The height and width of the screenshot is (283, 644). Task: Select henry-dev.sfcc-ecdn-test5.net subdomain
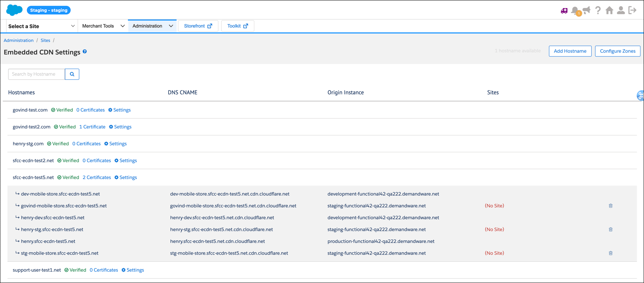[53, 218]
